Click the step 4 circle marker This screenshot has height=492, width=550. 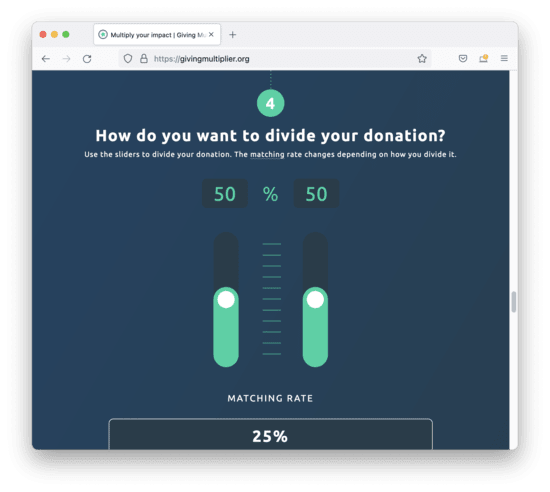[x=270, y=103]
